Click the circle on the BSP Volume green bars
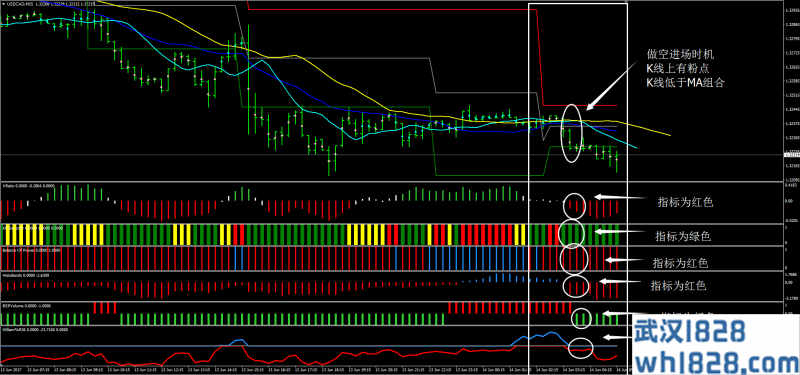Image resolution: width=800 pixels, height=375 pixels. point(581,318)
